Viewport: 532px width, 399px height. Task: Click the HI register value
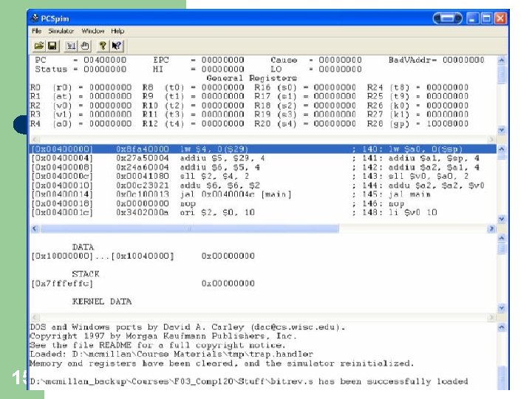pyautogui.click(x=222, y=69)
